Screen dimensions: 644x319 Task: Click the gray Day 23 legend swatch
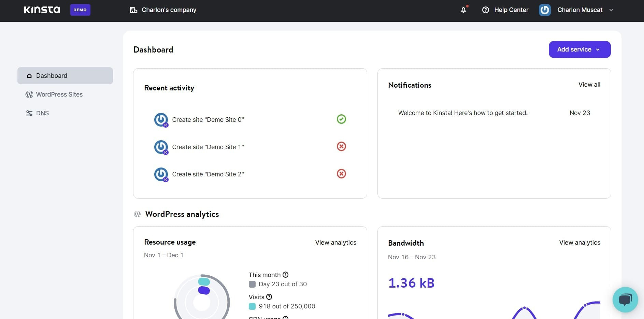click(x=252, y=284)
